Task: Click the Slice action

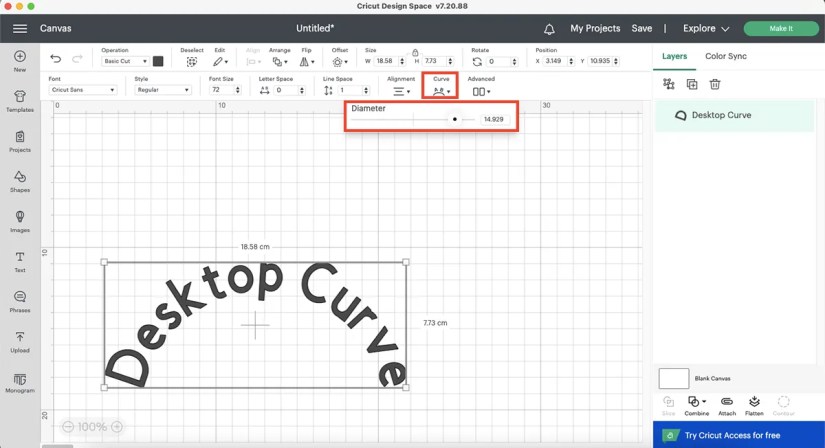Action: click(668, 406)
